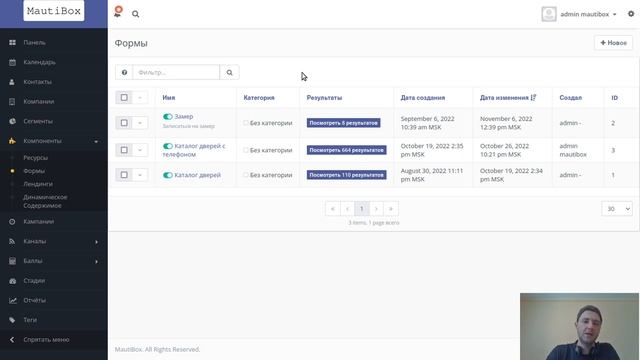Screen dimensions: 640x360
Task: Click the Календарь calendar icon
Action: tap(12, 62)
